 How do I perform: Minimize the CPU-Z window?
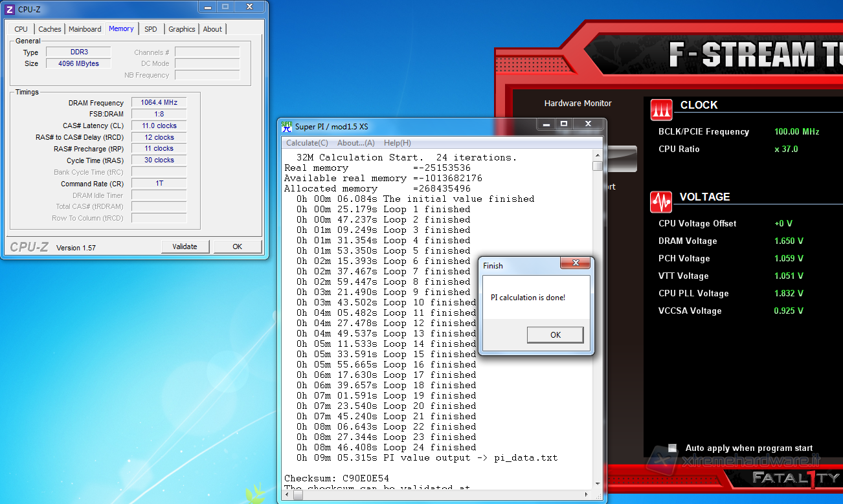click(207, 6)
